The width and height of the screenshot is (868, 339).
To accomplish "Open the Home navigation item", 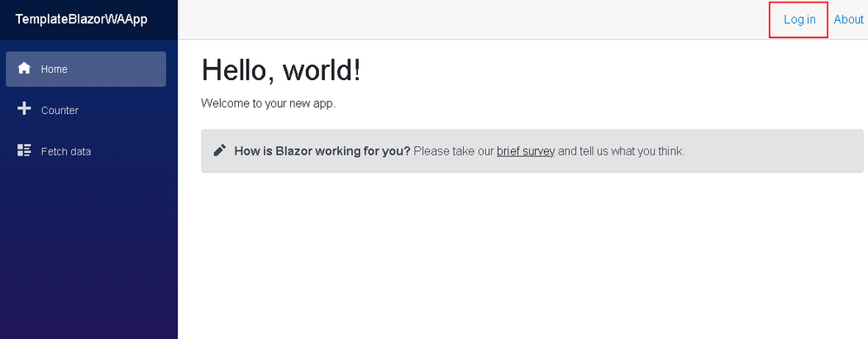I will pyautogui.click(x=86, y=70).
